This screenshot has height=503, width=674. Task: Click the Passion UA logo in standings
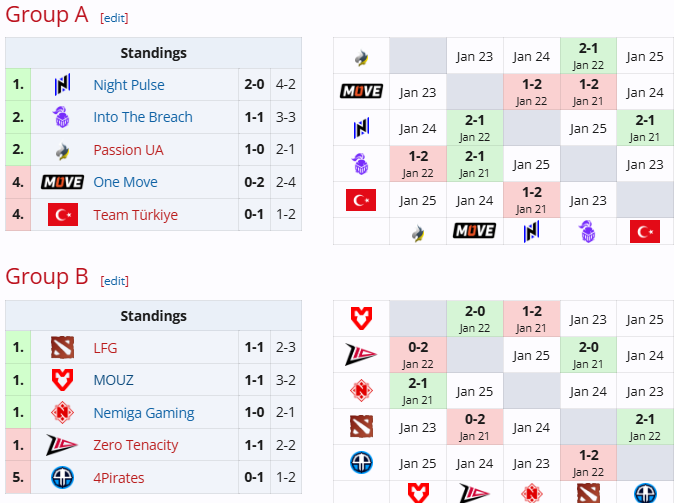(62, 150)
